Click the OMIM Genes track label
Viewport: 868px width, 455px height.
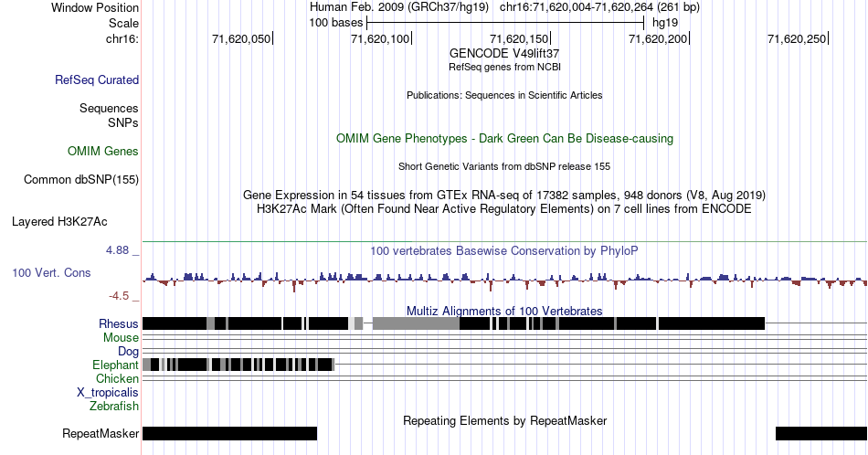pos(102,151)
